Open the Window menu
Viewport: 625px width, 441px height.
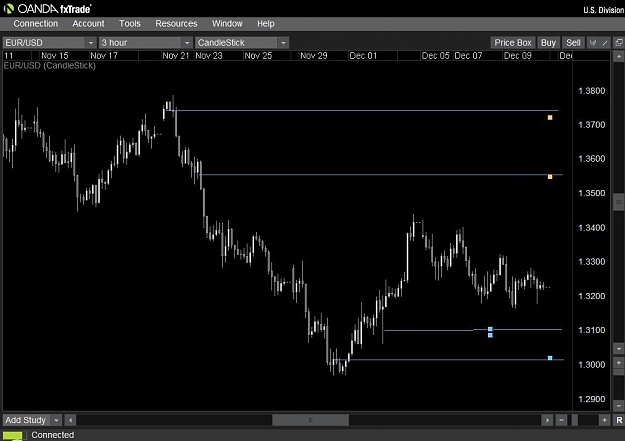click(x=227, y=24)
